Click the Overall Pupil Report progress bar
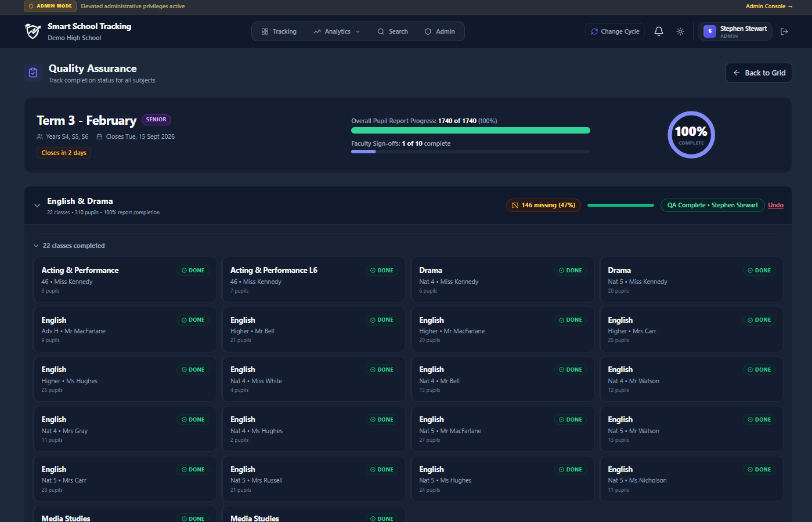The image size is (812, 522). point(471,131)
